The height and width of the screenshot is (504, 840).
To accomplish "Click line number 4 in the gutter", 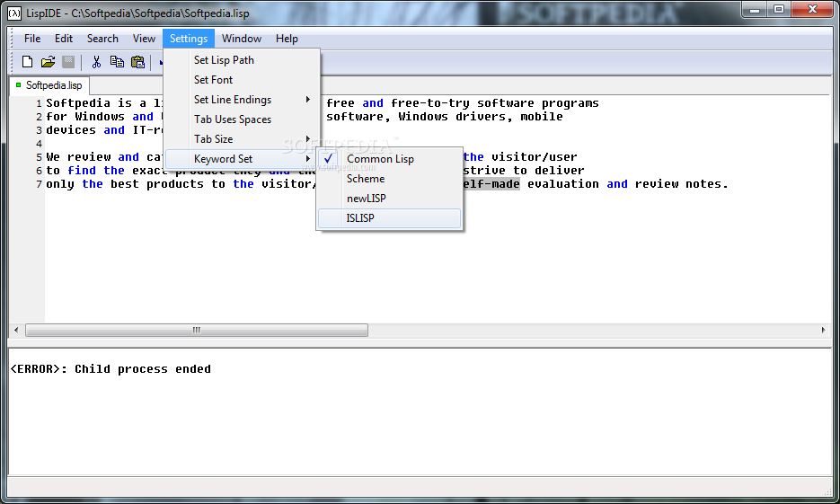I will 39,144.
